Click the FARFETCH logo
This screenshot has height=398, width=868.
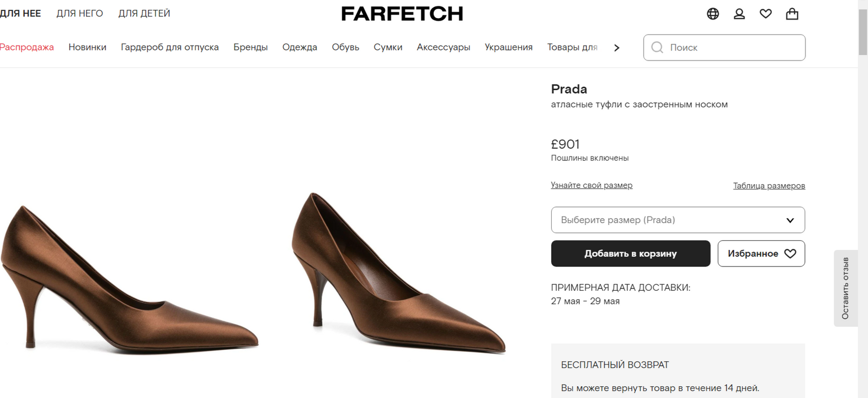[402, 14]
